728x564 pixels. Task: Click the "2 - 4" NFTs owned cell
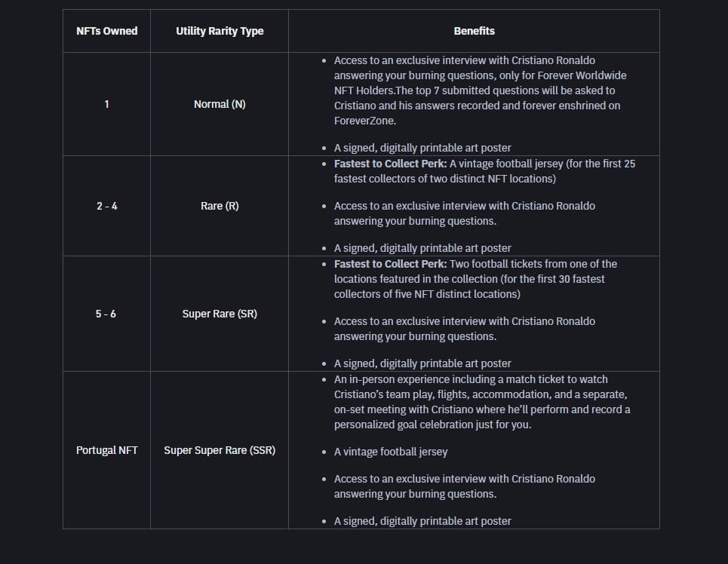click(106, 206)
